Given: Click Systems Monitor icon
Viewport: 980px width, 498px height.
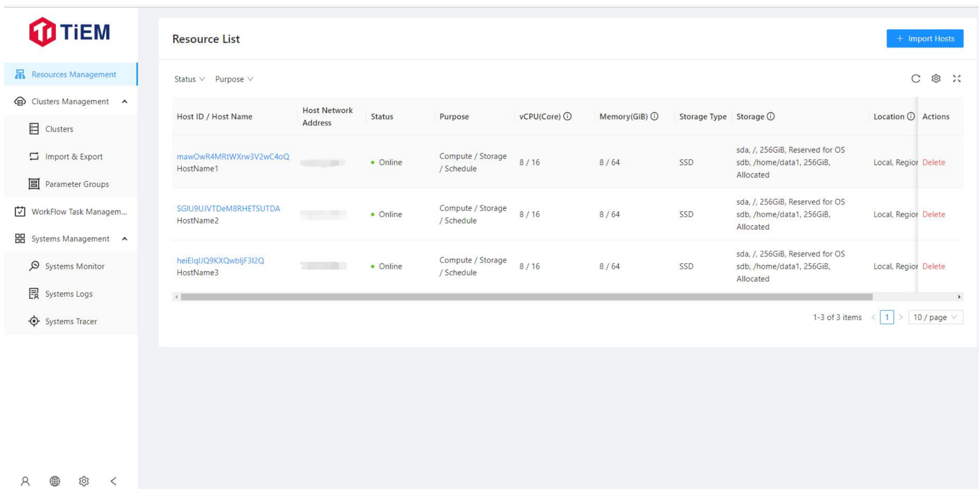Looking at the screenshot, I should tap(34, 266).
